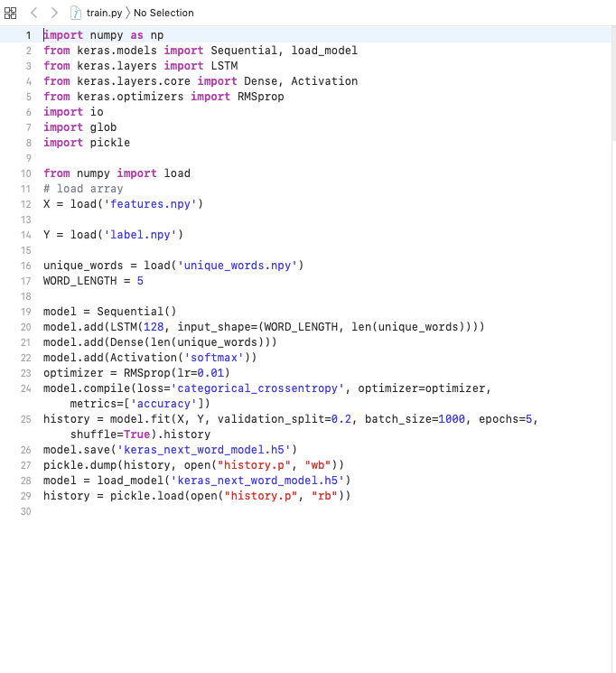The width and height of the screenshot is (616, 673).
Task: Click line number 12 in gutter
Action: tap(26, 204)
